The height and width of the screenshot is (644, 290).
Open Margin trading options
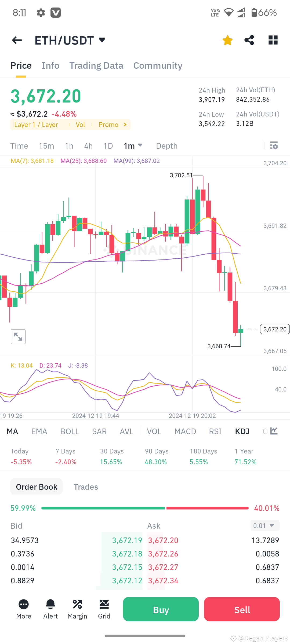click(77, 609)
